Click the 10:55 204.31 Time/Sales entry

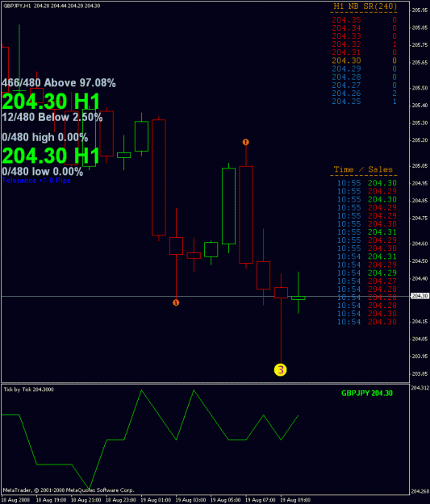(x=367, y=232)
